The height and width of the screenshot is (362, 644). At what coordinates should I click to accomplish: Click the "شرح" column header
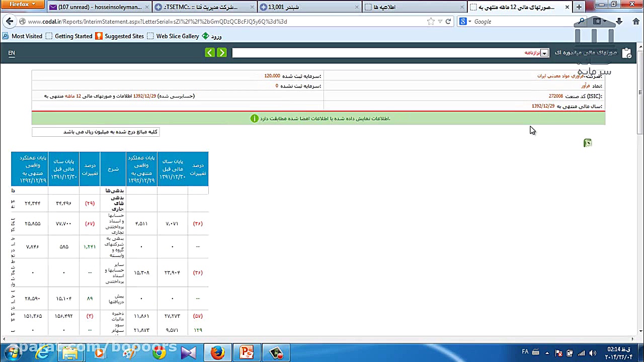coord(113,169)
